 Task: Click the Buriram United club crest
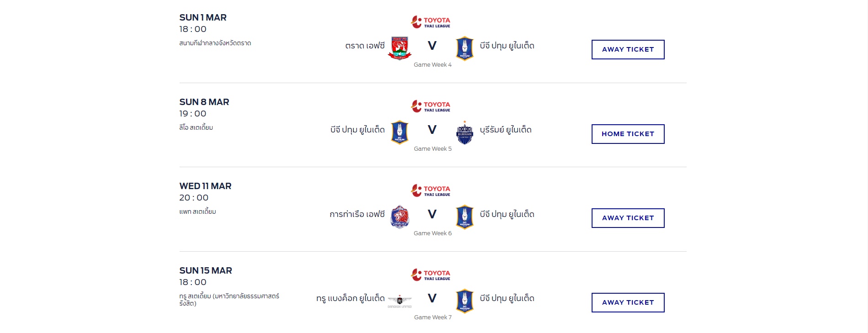(x=465, y=132)
